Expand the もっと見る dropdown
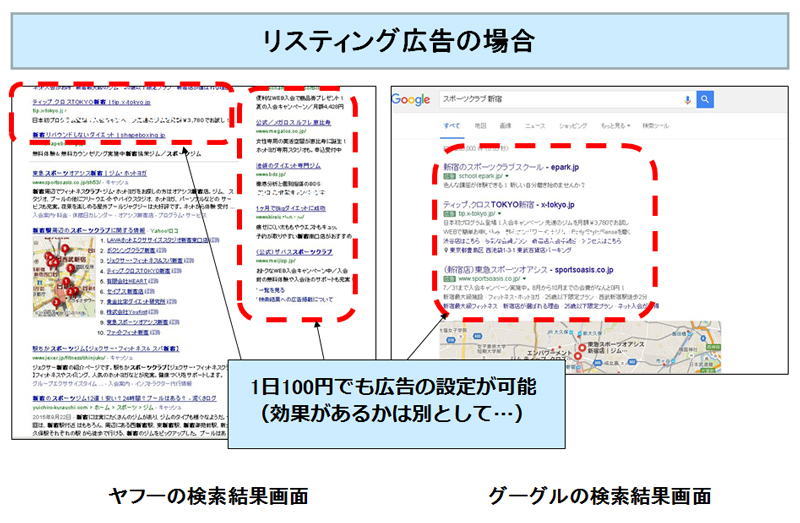 [615, 126]
